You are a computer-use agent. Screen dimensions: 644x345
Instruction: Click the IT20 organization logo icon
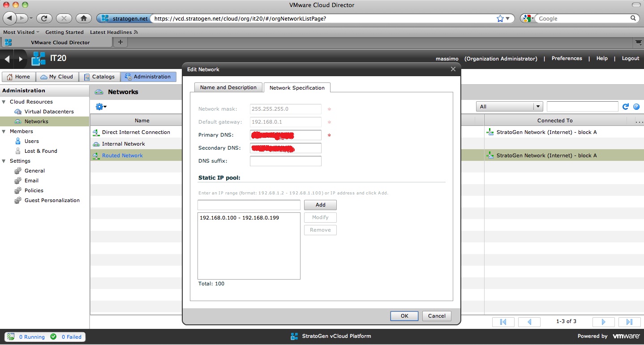(x=39, y=59)
